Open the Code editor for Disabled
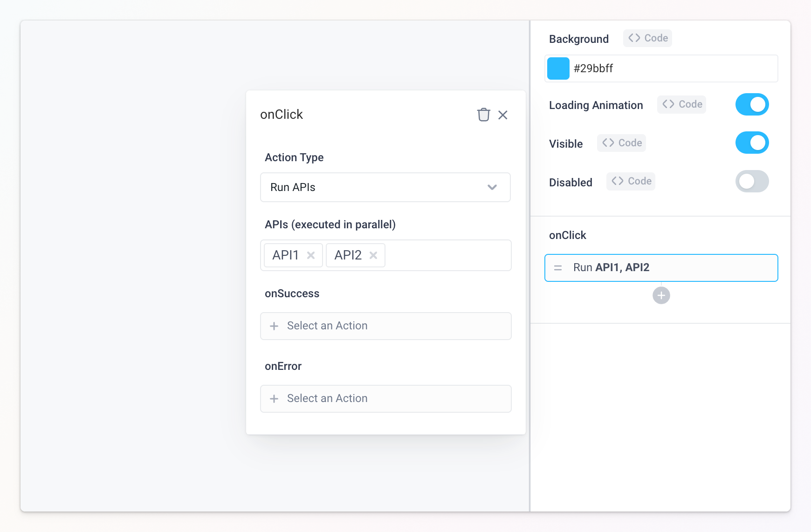 (x=630, y=181)
